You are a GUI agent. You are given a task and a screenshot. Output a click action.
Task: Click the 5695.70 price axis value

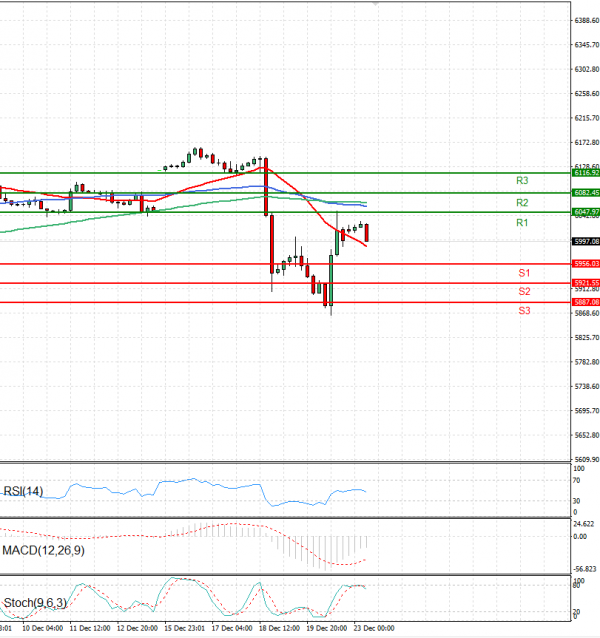pyautogui.click(x=587, y=411)
